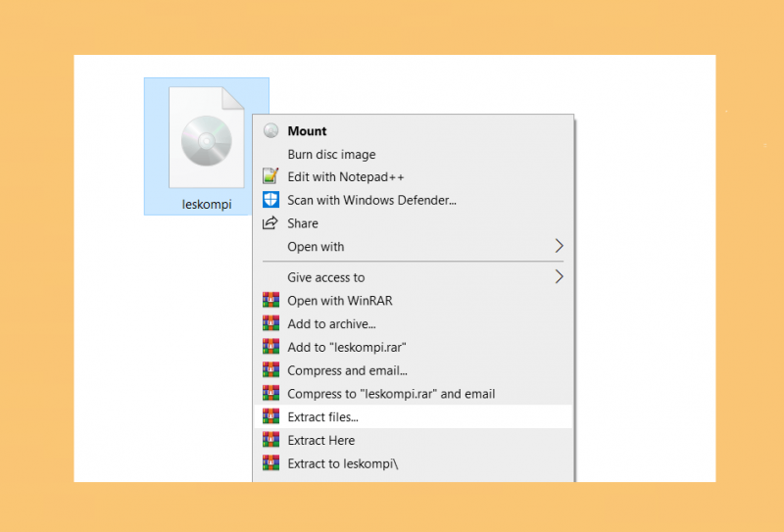784x532 pixels.
Task: Click the WinRAR icon beside Add to "leskompi.rar"
Action: click(x=270, y=347)
